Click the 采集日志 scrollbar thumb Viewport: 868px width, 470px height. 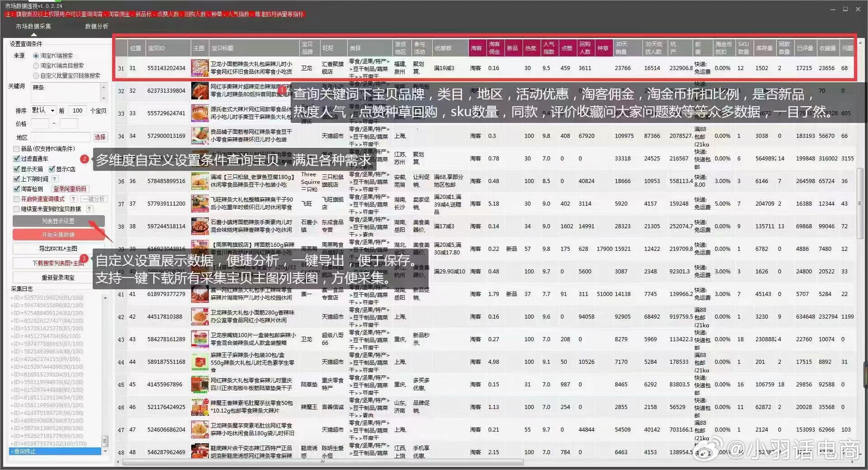(105, 441)
